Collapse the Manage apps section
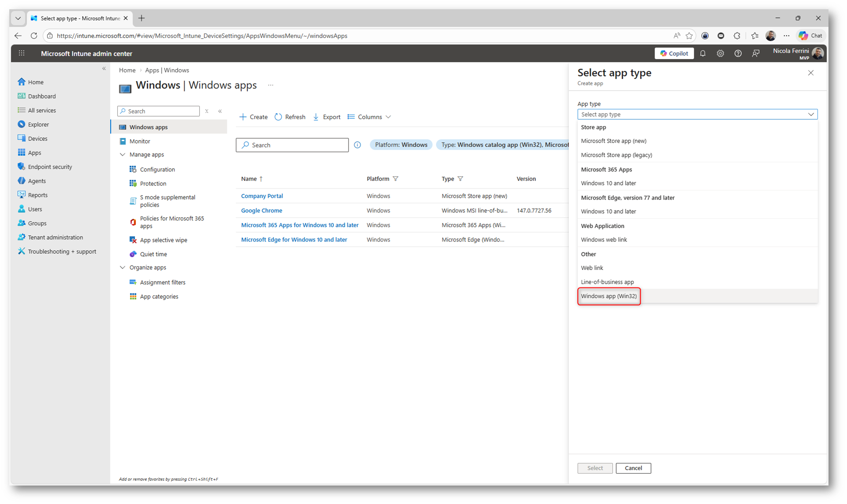847x504 pixels. [x=123, y=155]
